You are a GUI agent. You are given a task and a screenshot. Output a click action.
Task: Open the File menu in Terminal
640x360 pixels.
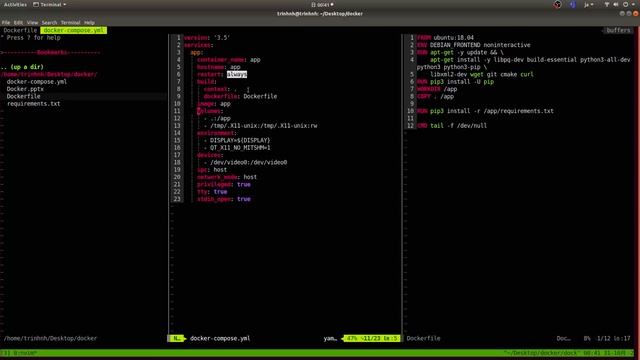6,22
